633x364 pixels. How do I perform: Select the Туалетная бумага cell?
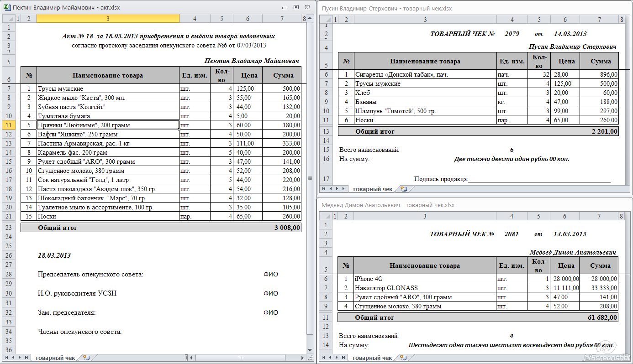pos(108,116)
